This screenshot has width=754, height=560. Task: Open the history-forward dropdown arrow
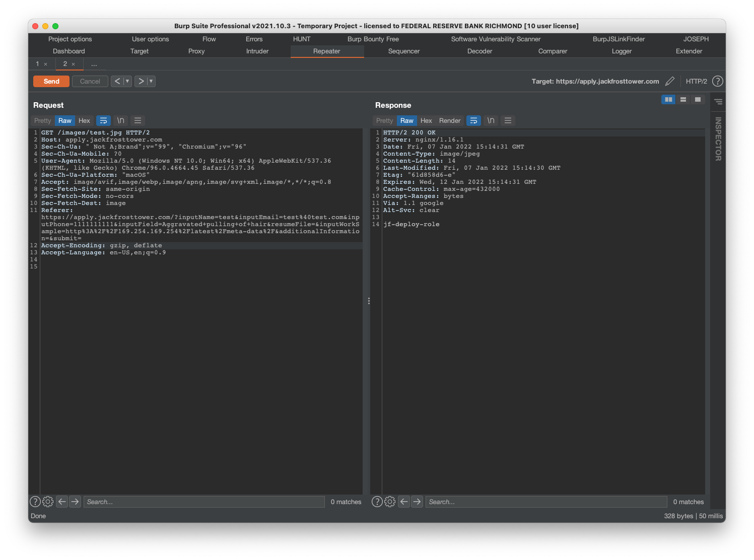pos(151,81)
